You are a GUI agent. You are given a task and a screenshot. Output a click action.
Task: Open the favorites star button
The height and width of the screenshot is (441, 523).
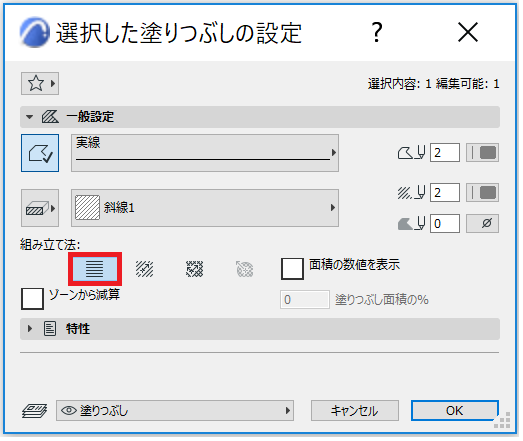(x=40, y=83)
